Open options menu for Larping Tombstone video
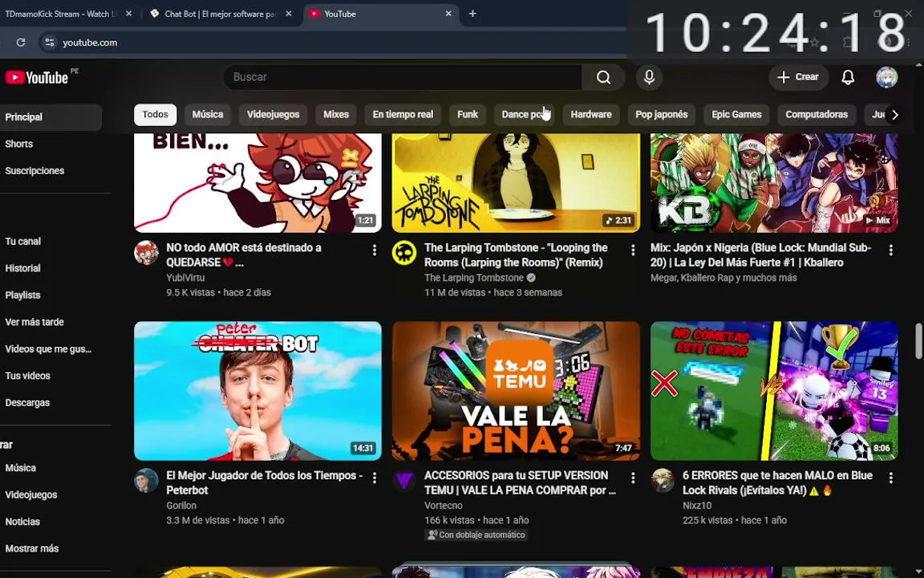The image size is (924, 578). point(633,250)
